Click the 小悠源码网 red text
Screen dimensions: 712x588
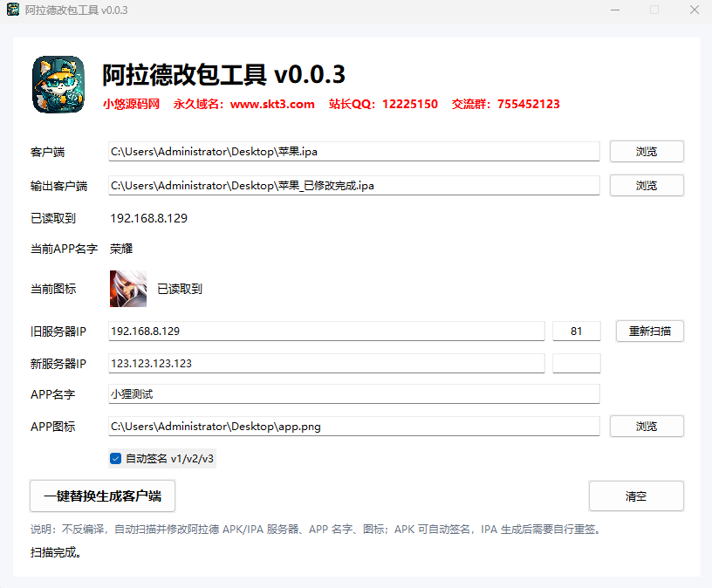(x=131, y=104)
